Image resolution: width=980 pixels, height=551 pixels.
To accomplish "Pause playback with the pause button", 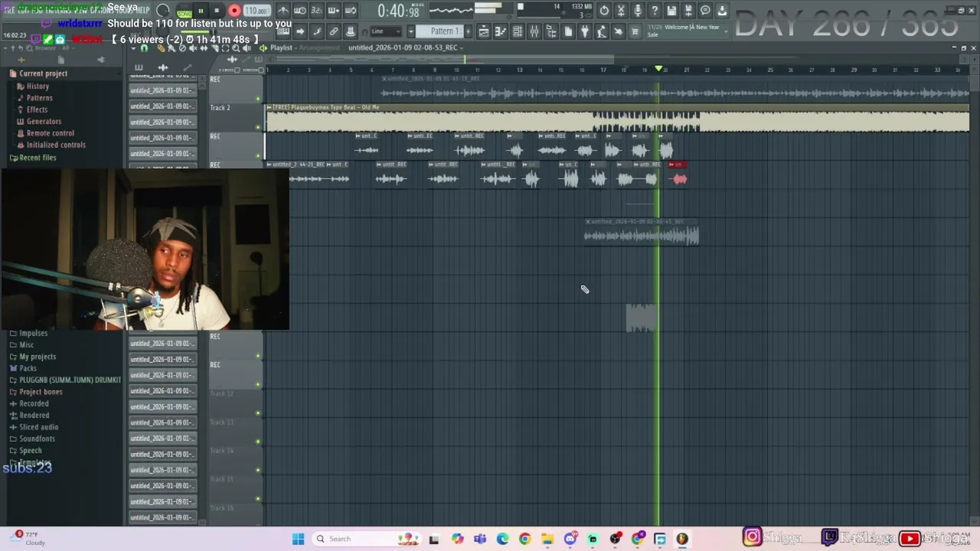I will (x=201, y=11).
